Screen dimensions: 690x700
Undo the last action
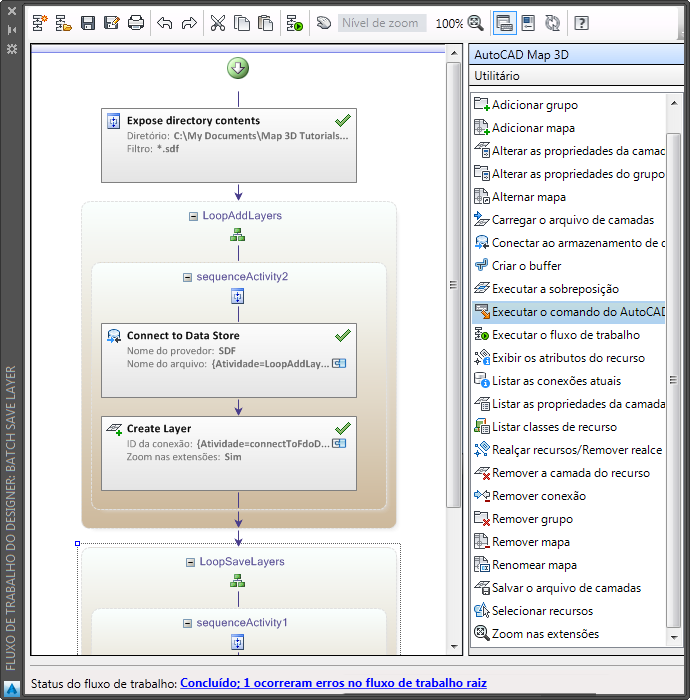click(x=165, y=23)
